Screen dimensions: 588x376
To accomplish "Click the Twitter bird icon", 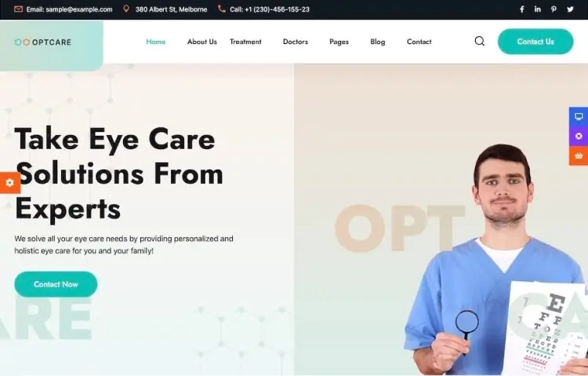I will (x=570, y=9).
